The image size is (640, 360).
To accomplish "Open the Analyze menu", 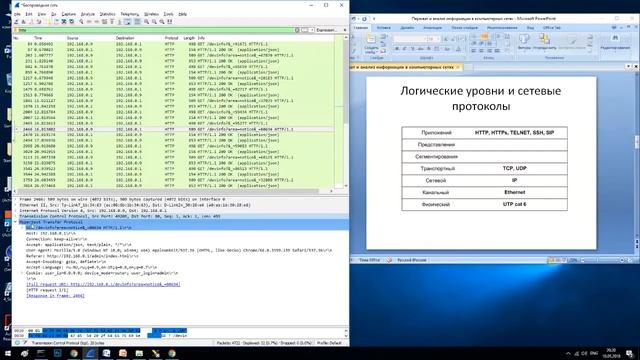I will tap(87, 14).
